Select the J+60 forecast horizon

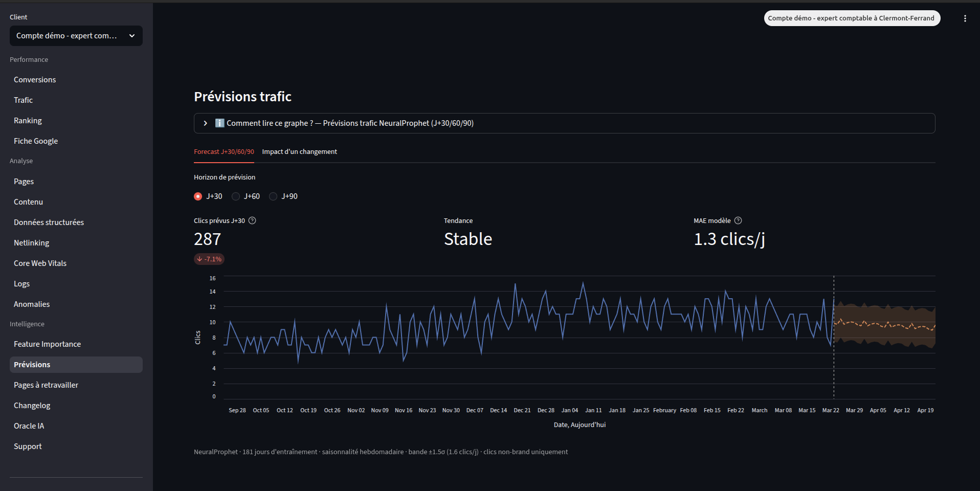pos(235,196)
